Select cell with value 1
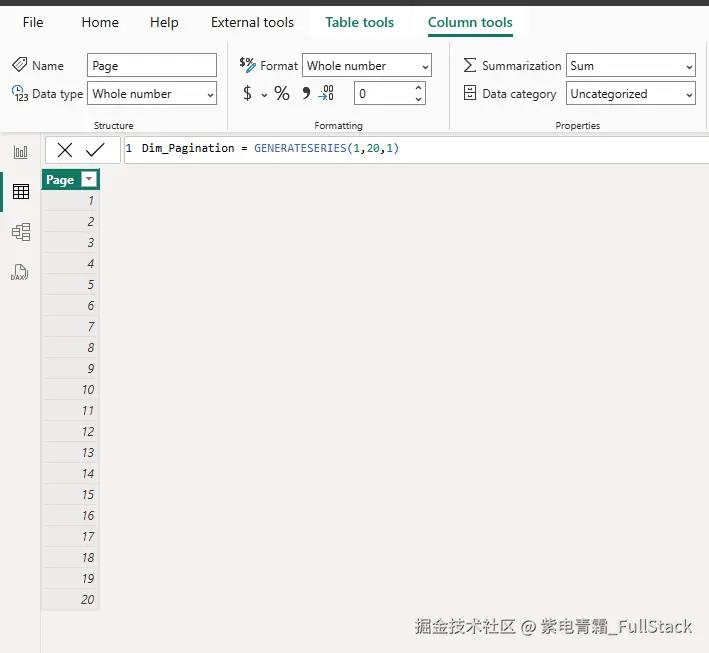This screenshot has width=709, height=653. pos(71,200)
